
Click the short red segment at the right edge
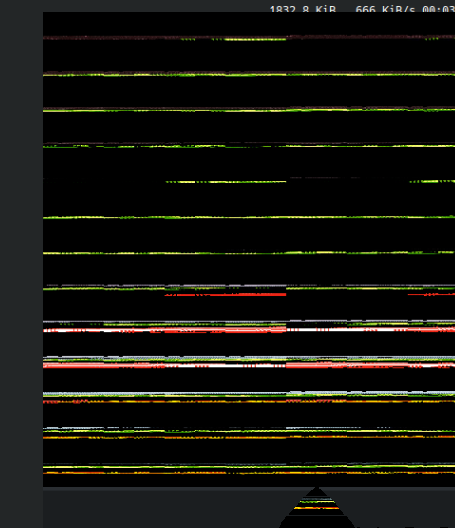click(x=431, y=294)
